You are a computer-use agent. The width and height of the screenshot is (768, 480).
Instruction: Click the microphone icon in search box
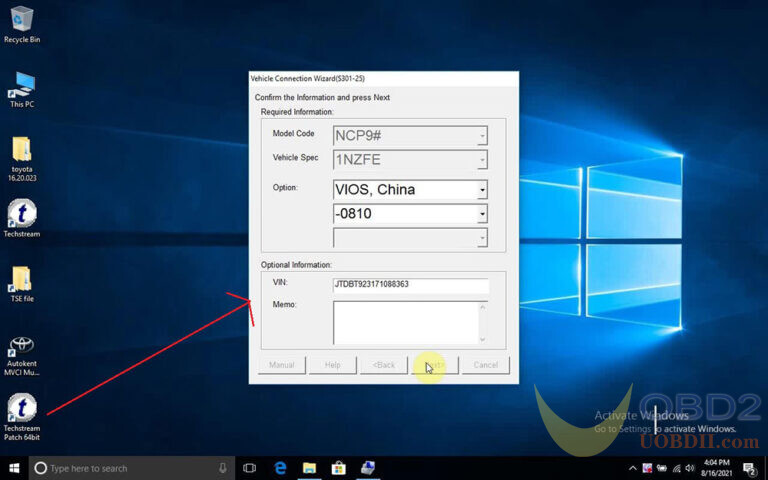[x=223, y=468]
